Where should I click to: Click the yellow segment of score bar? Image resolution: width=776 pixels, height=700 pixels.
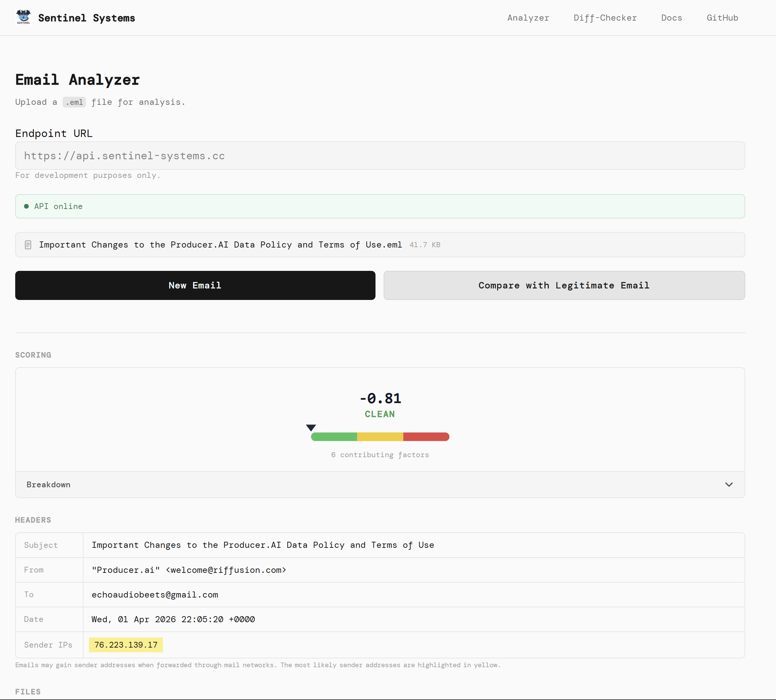pyautogui.click(x=380, y=437)
